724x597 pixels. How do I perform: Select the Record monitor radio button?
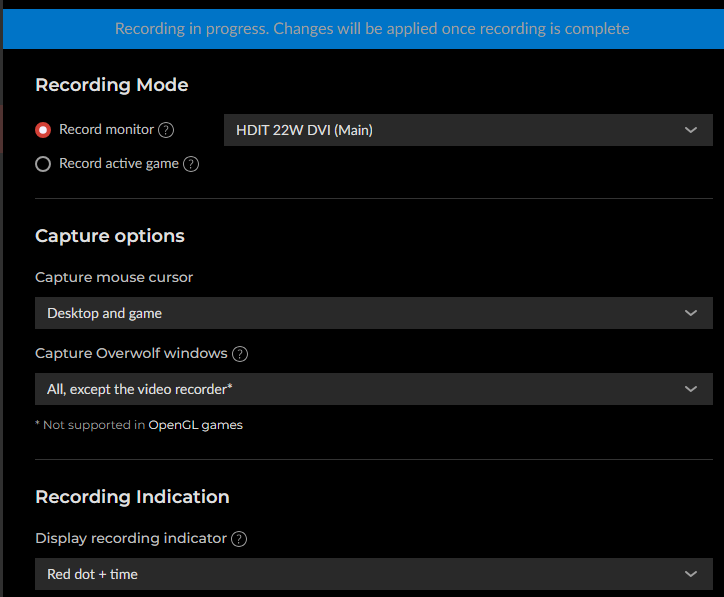[x=43, y=130]
